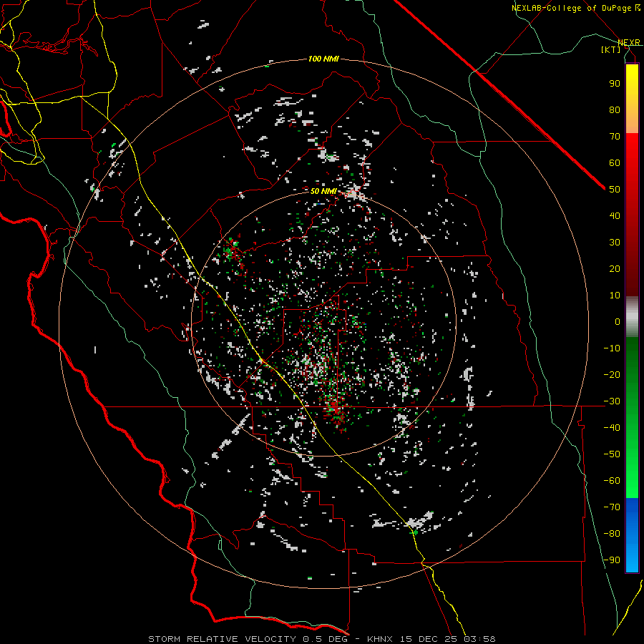Click the -20 knot label on the scale
The image size is (644, 644).
point(612,374)
